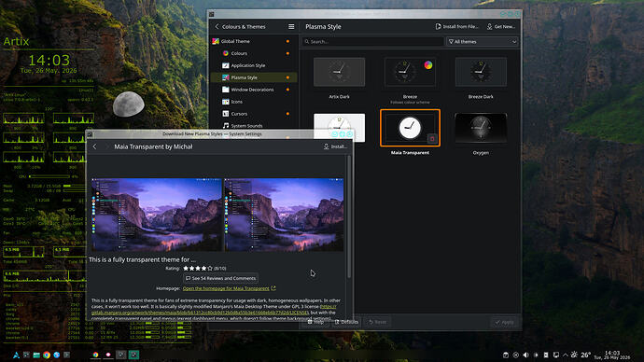Open the Icons settings page
This screenshot has height=362, width=644.
254,102
